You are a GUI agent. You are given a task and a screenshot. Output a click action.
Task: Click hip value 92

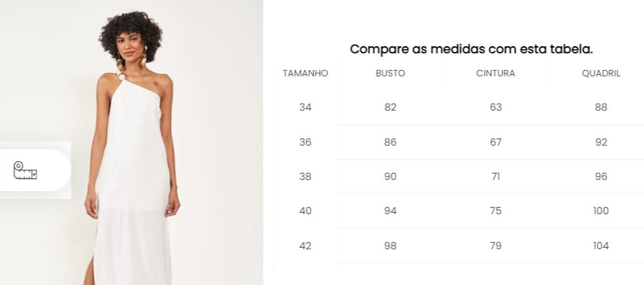[601, 142]
